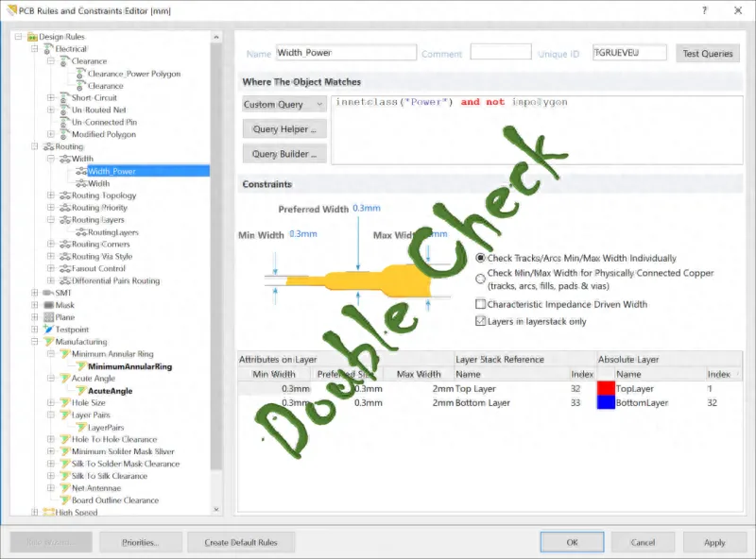The height and width of the screenshot is (559, 756).
Task: Select the Electrical rules category icon
Action: pyautogui.click(x=46, y=47)
